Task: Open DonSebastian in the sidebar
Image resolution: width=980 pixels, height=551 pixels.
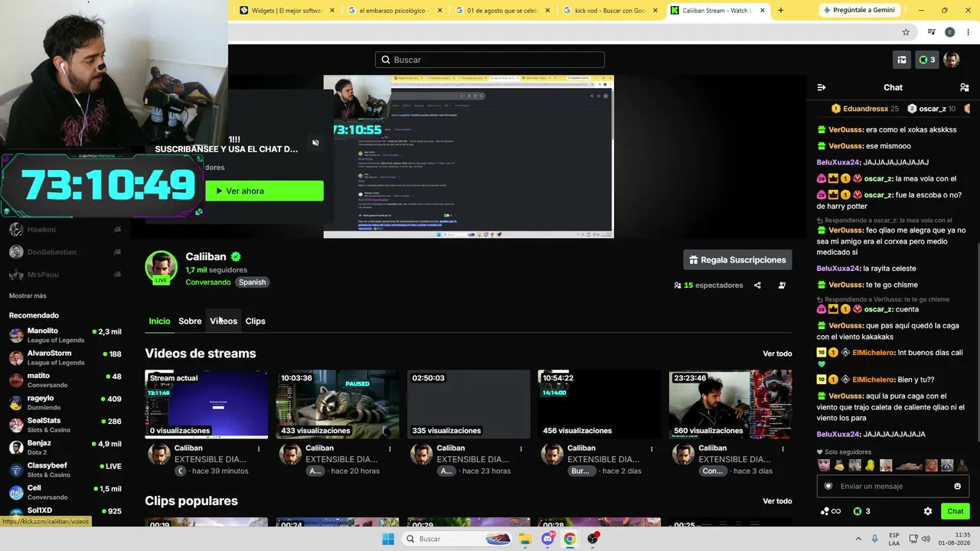Action: click(65, 252)
